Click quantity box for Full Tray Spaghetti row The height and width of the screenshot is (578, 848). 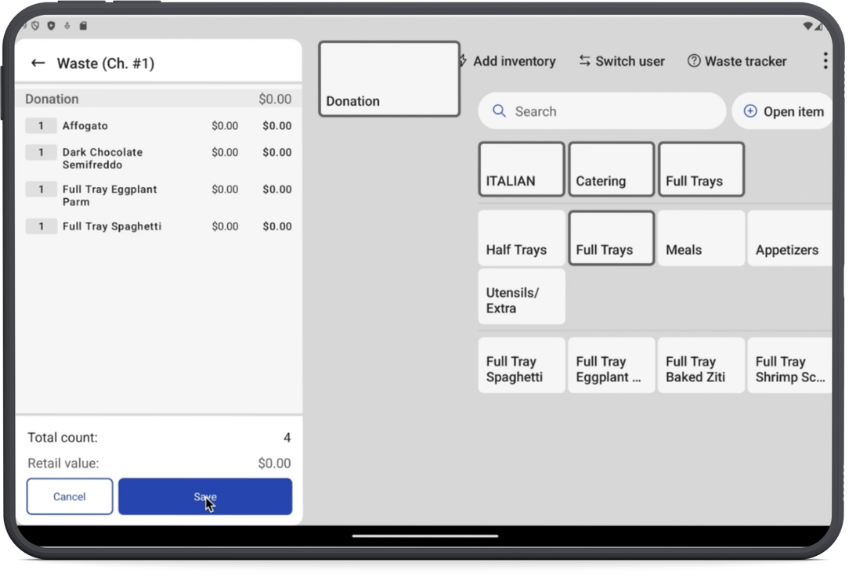[41, 227]
